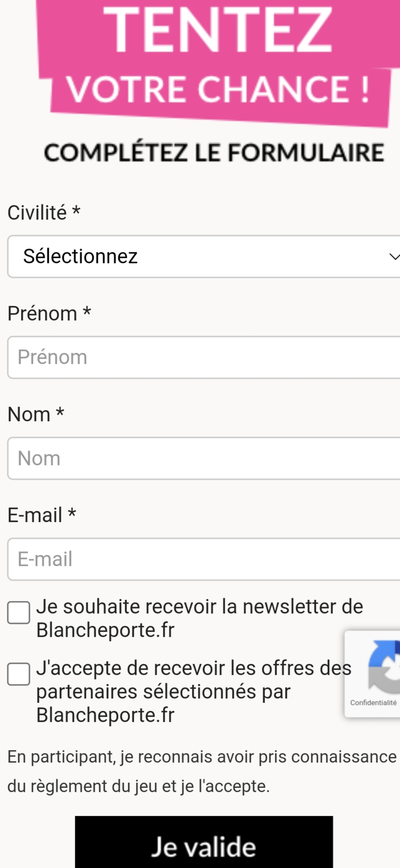Viewport: 400px width, 868px height.
Task: Click the Complétez le formulaire heading
Action: click(214, 153)
